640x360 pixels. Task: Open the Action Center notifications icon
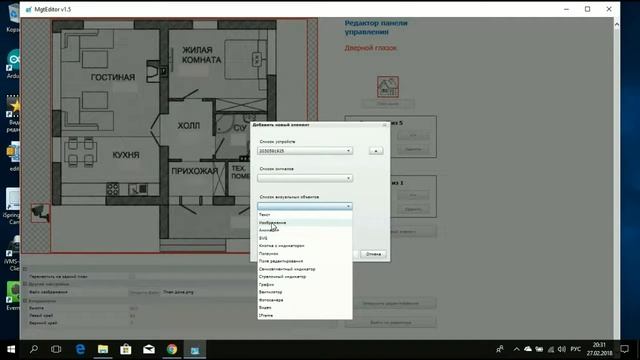624,349
